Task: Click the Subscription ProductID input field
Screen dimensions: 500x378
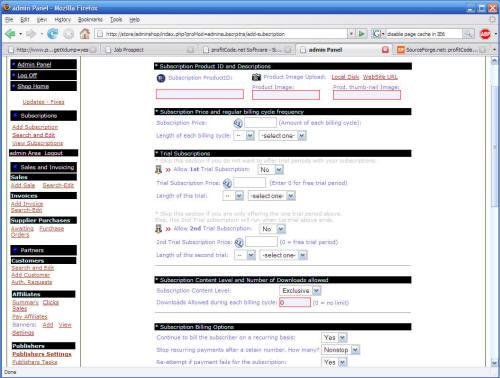Action: coord(200,94)
